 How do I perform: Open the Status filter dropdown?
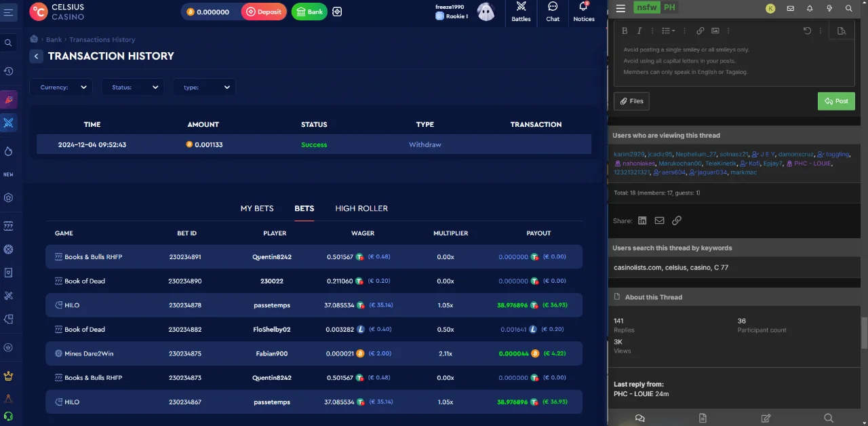pos(133,87)
